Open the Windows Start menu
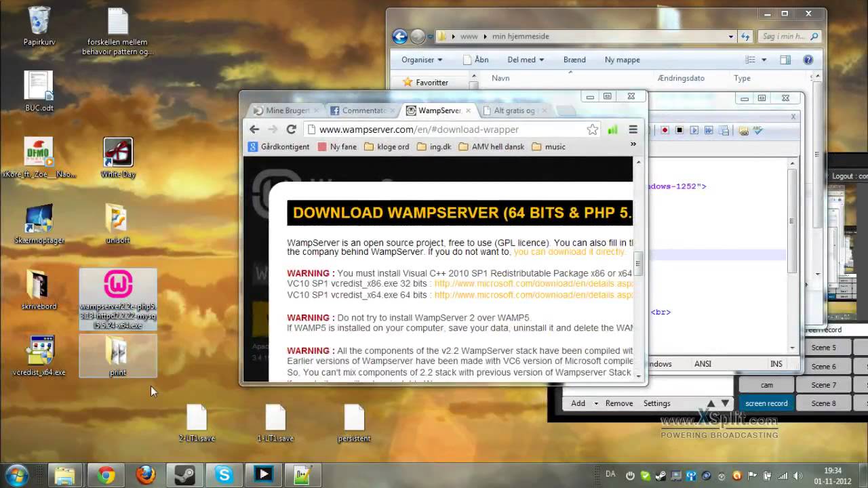This screenshot has height=488, width=868. pyautogui.click(x=16, y=475)
